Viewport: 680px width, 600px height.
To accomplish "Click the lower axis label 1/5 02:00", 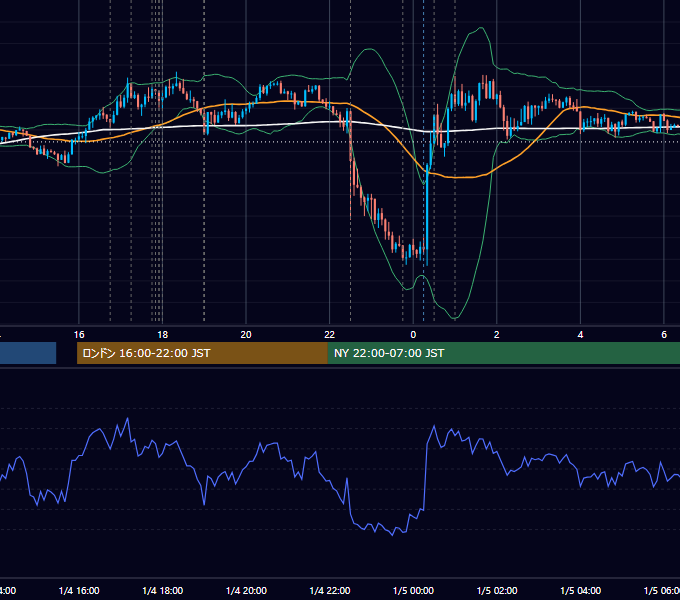I will point(497,590).
